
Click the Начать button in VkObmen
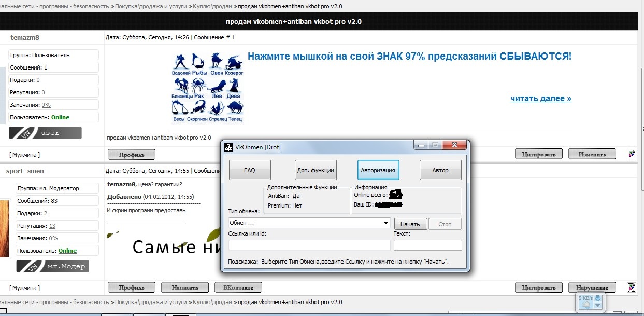[x=411, y=224]
